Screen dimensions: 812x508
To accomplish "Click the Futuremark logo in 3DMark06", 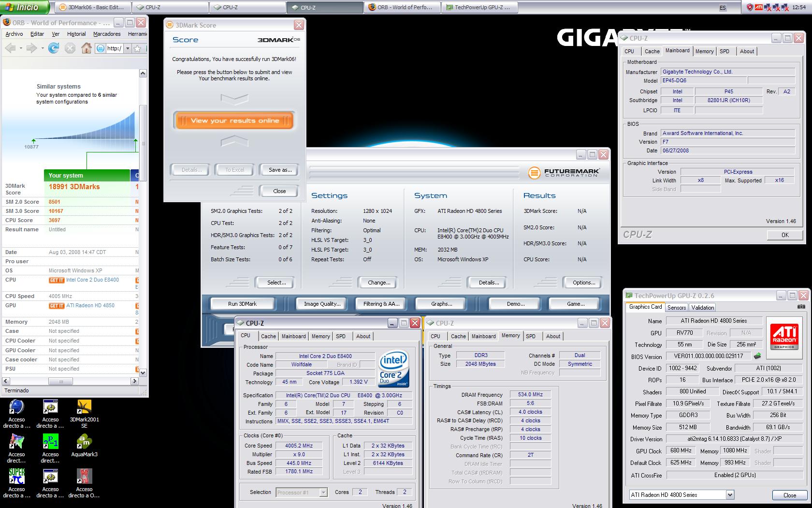I will point(564,173).
